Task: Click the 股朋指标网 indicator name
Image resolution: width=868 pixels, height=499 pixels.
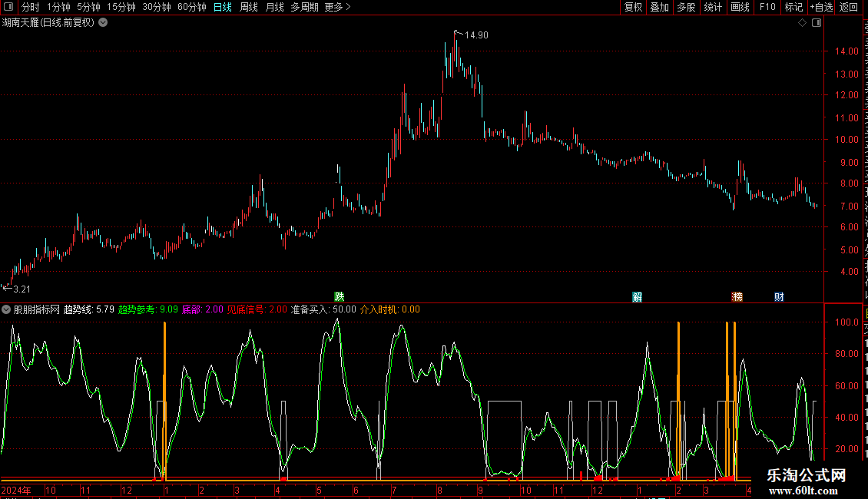Action: pos(37,310)
